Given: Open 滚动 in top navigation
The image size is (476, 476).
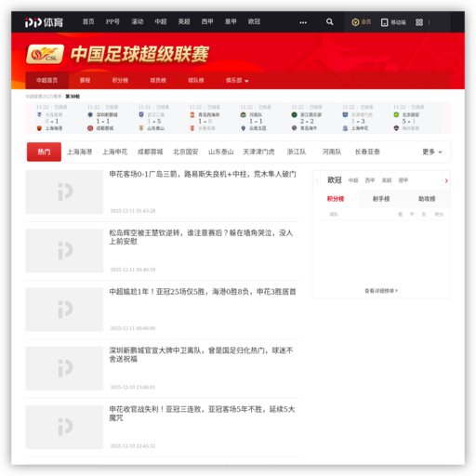Looking at the screenshot, I should [138, 21].
